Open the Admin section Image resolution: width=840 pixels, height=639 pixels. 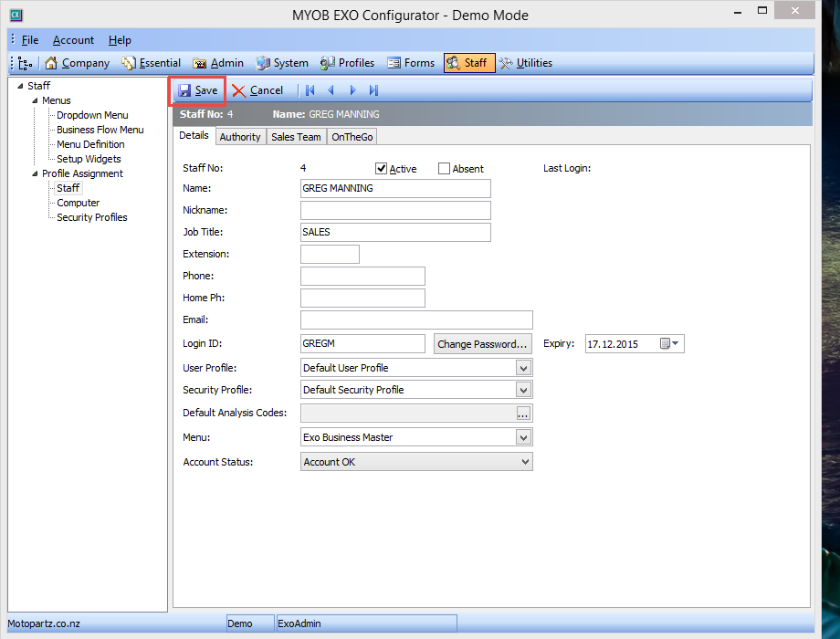pyautogui.click(x=218, y=63)
